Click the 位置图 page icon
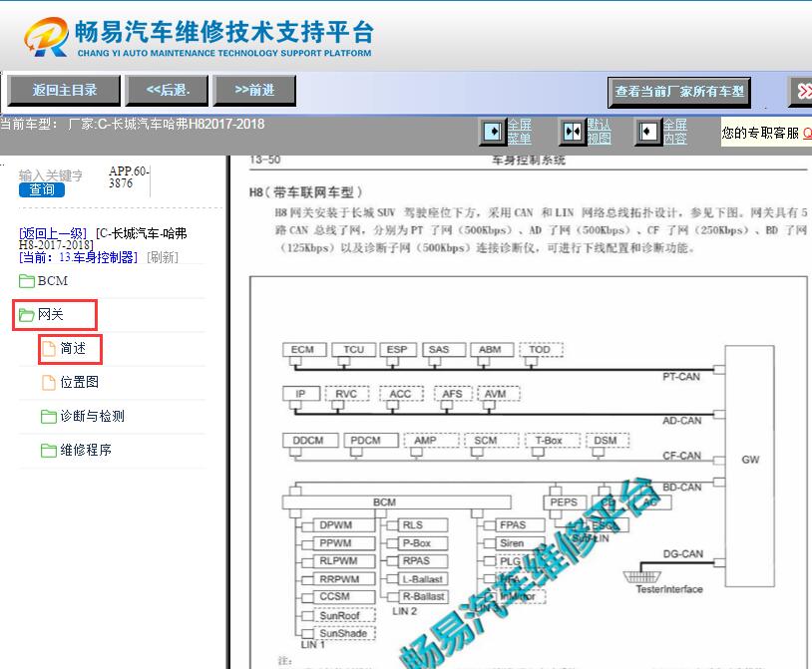This screenshot has height=669, width=812. click(x=49, y=383)
